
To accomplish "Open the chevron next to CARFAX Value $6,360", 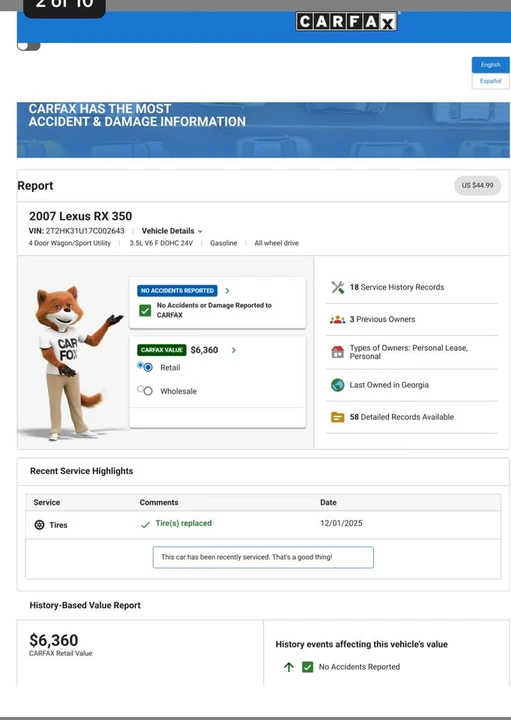I will pyautogui.click(x=234, y=350).
